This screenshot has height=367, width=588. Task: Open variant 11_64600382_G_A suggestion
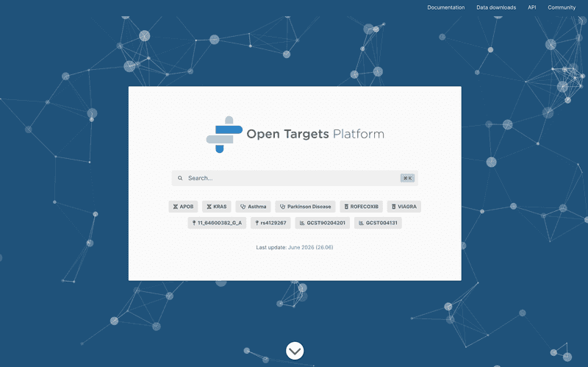[x=217, y=223]
